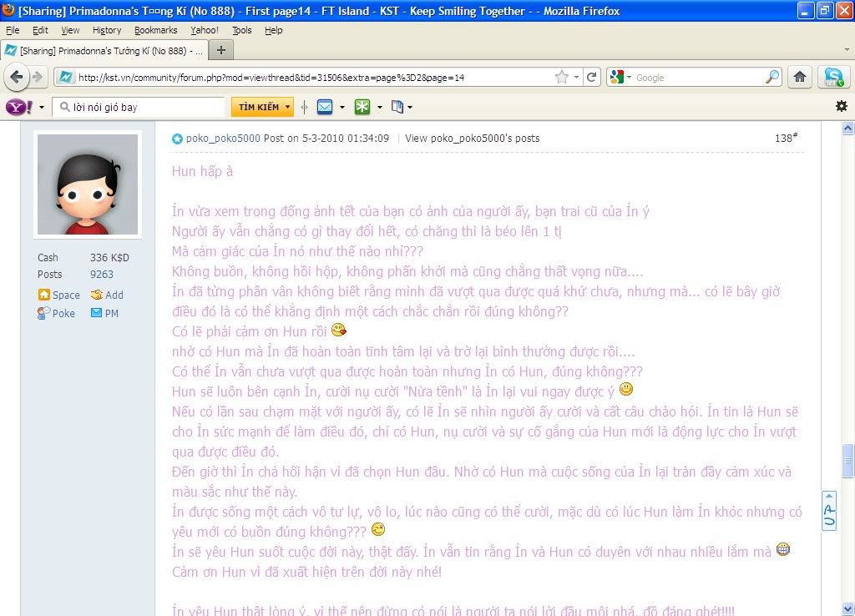Open the File menu
855x616 pixels.
(x=13, y=30)
